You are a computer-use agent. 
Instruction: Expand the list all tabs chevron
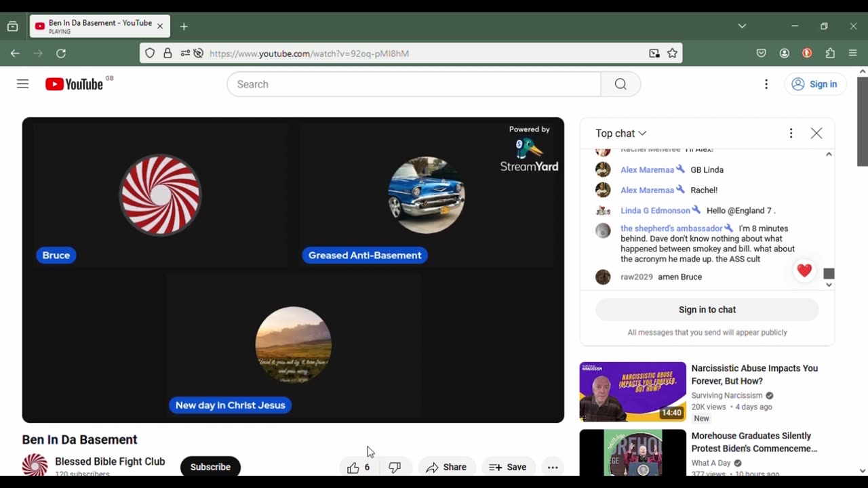[x=742, y=26]
